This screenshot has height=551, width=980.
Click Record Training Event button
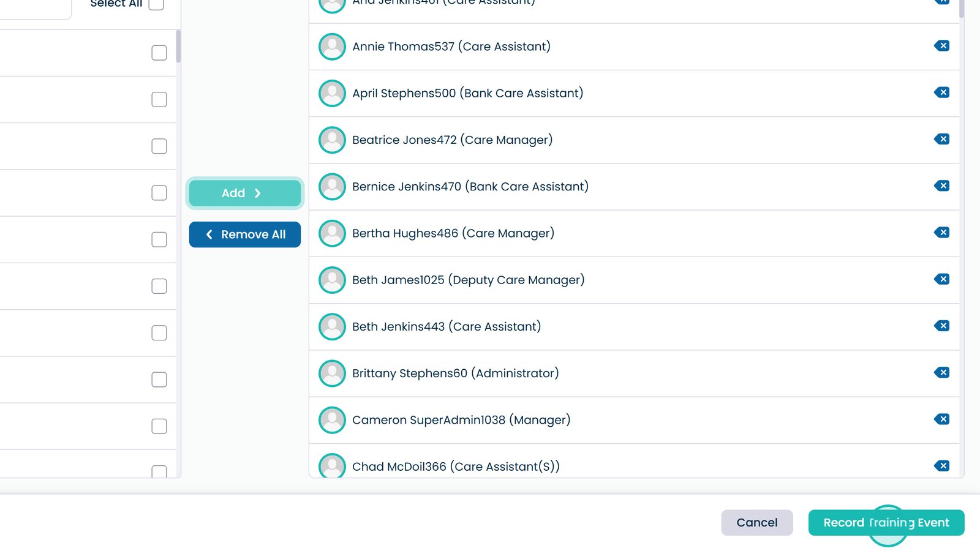click(x=886, y=522)
